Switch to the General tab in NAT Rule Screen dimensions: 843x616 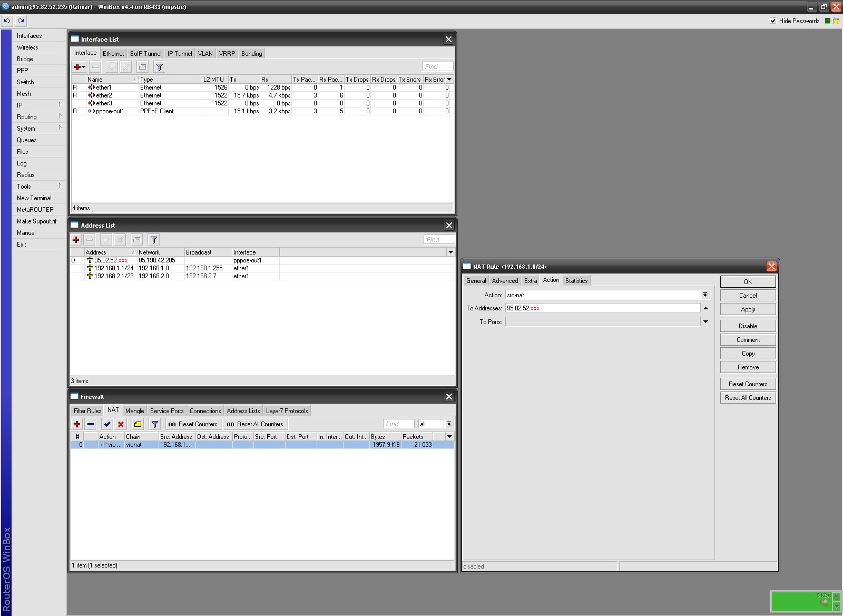click(476, 281)
